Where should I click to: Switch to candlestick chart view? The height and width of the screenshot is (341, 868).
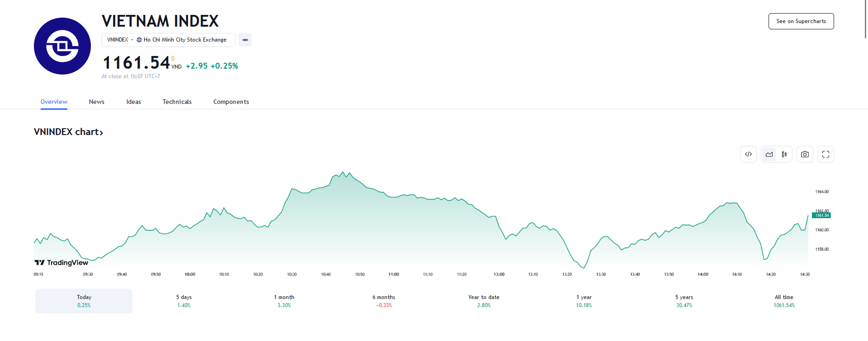[784, 154]
